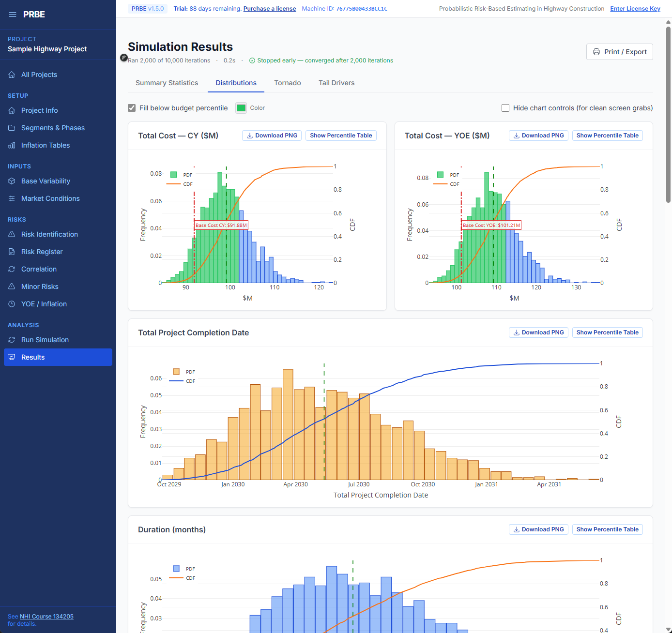The height and width of the screenshot is (633, 672).
Task: Open the Risk Register panel
Action: click(x=41, y=252)
